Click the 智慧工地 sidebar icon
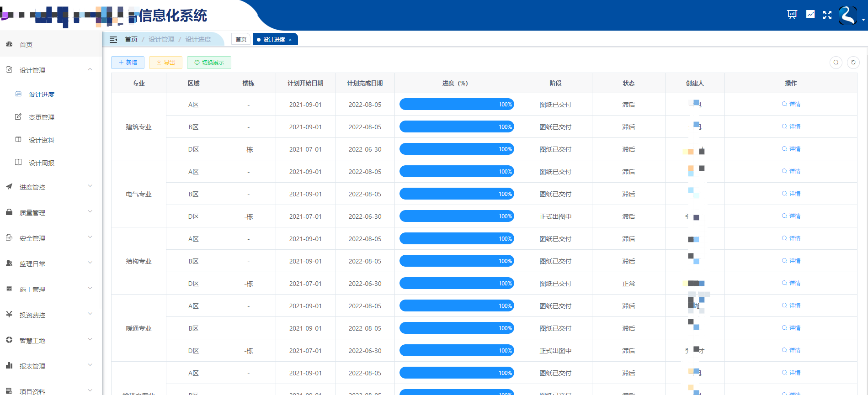Image resolution: width=868 pixels, height=395 pixels. 9,340
